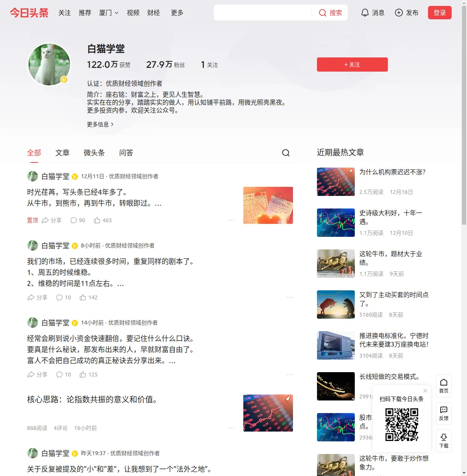Expand the 厦门 city dropdown
Image resolution: width=467 pixels, height=476 pixels.
click(x=109, y=13)
